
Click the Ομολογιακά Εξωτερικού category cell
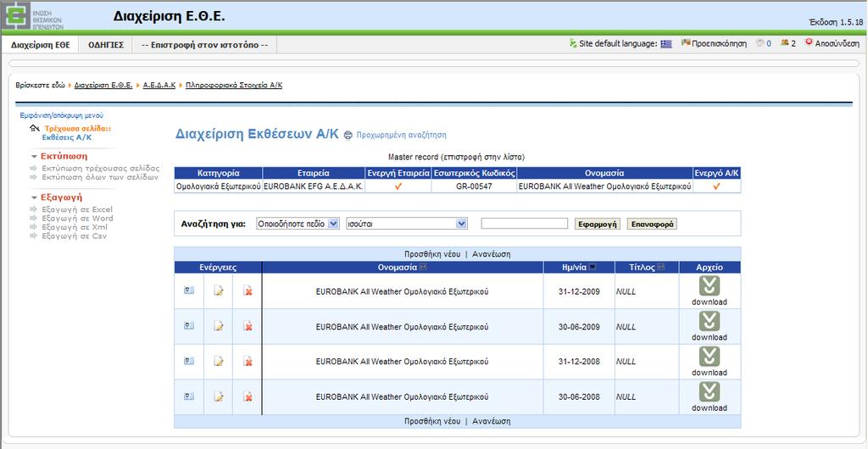(x=218, y=186)
